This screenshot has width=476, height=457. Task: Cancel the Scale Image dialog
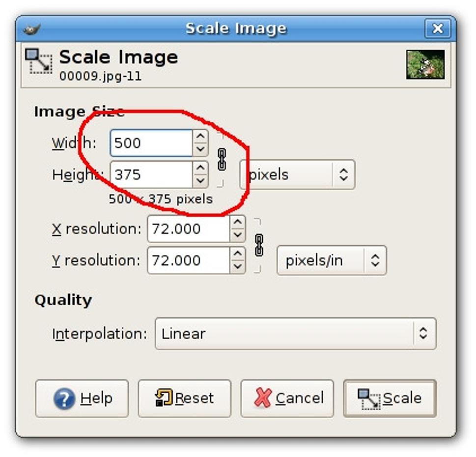pyautogui.click(x=287, y=399)
